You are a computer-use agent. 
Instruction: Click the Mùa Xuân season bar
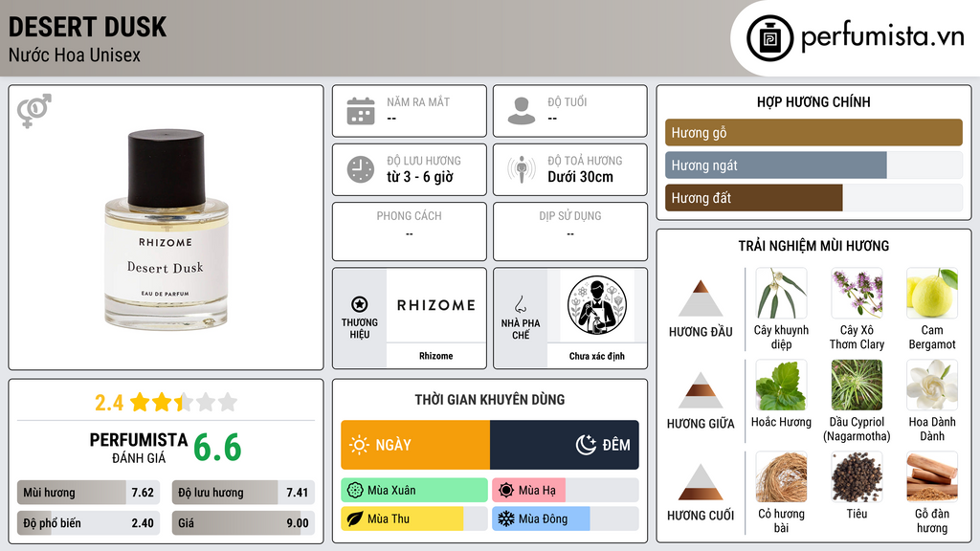point(414,491)
